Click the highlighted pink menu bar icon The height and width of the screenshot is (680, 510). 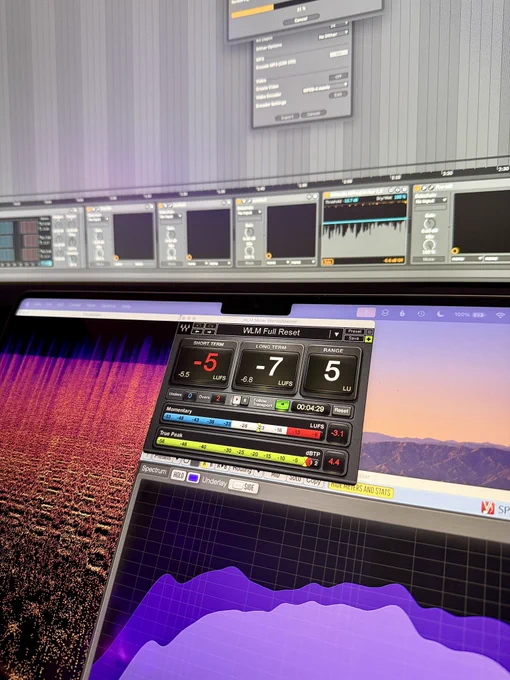coord(366,312)
